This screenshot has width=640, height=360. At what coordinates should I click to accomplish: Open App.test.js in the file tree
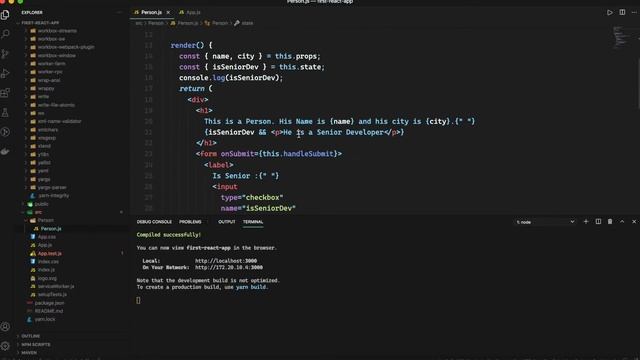[x=49, y=253]
